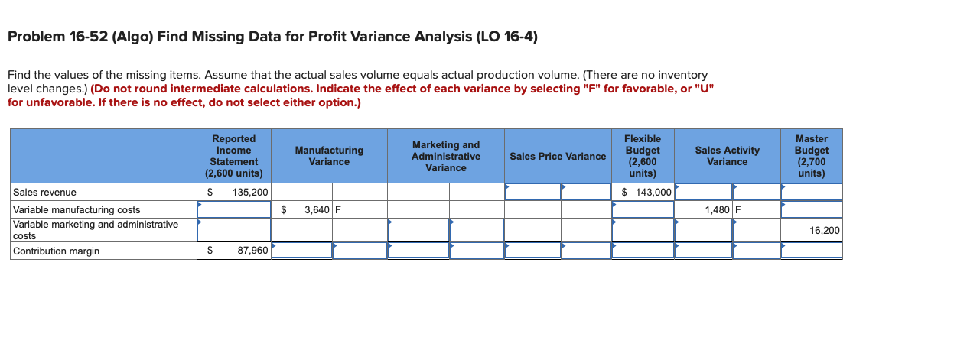
Task: Click the Reported Income Statement column header
Action: (234, 156)
